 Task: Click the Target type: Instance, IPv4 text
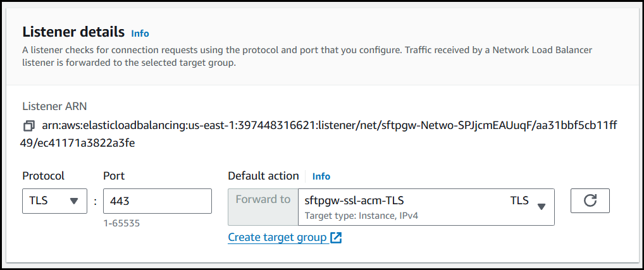[x=361, y=216]
